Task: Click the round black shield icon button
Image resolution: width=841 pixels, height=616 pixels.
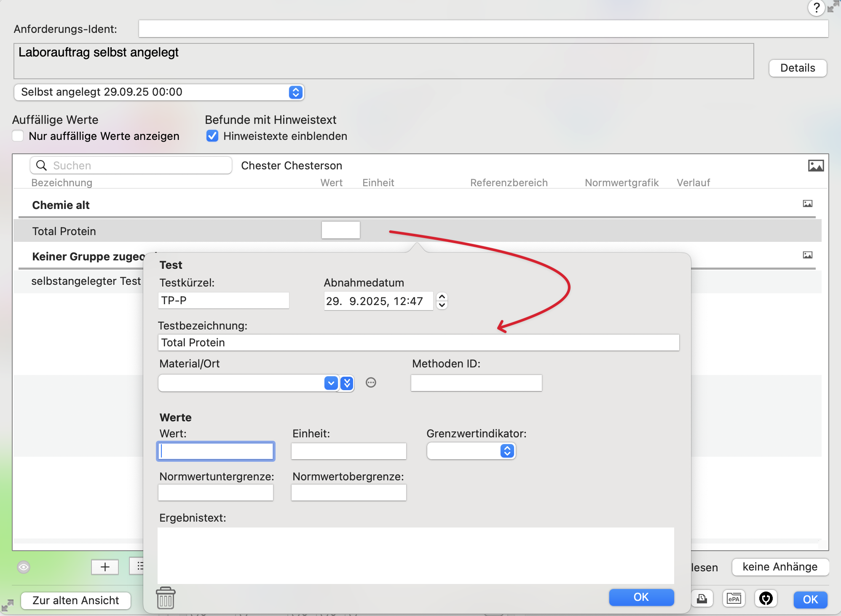Action: click(766, 599)
